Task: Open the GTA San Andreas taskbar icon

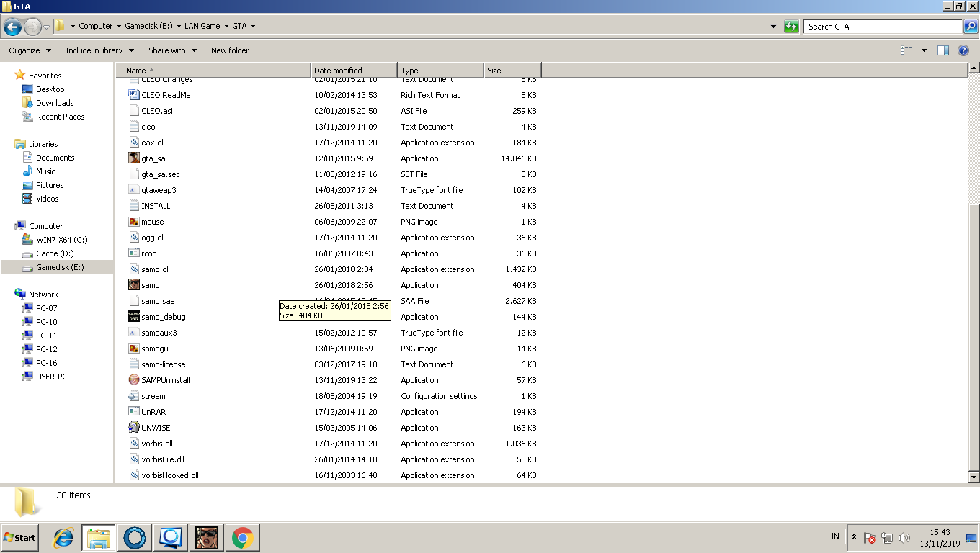Action: 207,538
